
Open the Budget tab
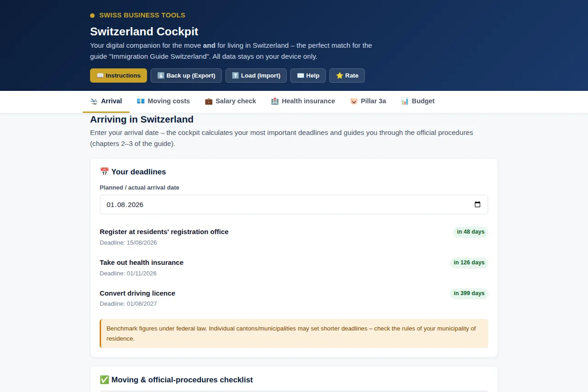(418, 101)
